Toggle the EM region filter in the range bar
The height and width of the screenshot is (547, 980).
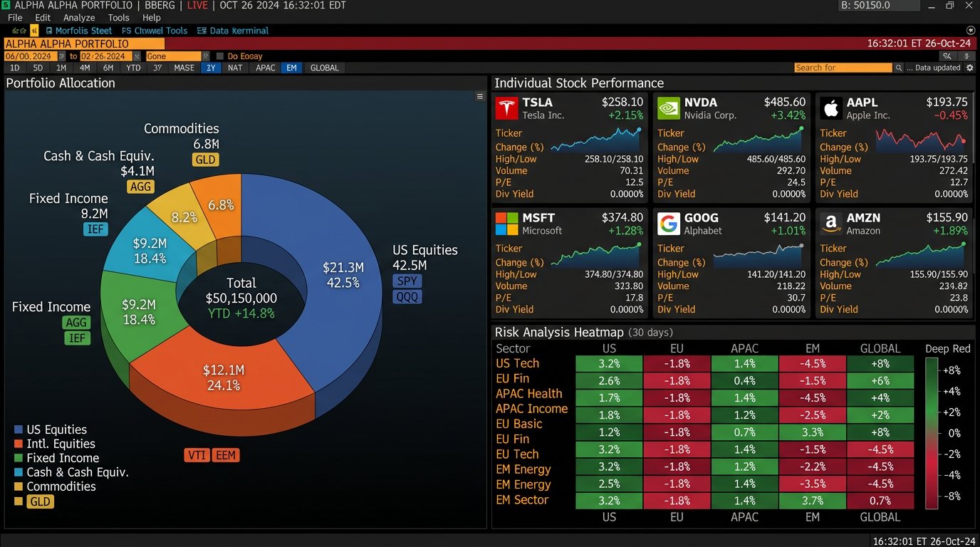coord(291,68)
